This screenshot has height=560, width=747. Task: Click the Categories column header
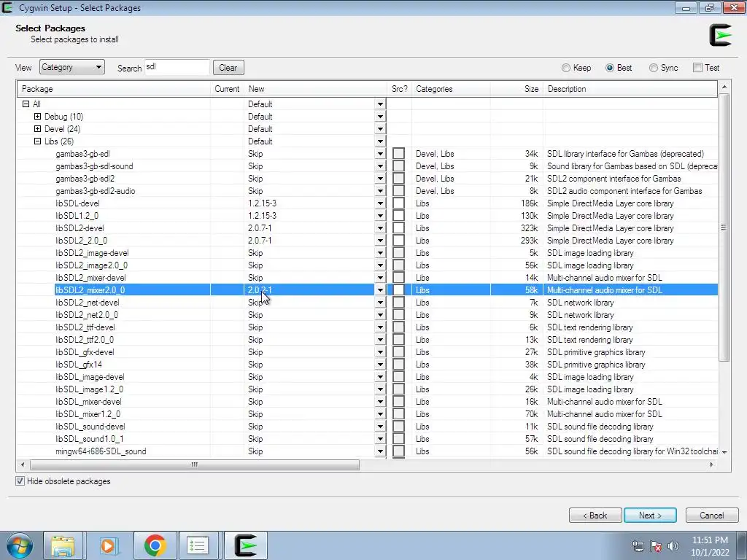tap(451, 89)
